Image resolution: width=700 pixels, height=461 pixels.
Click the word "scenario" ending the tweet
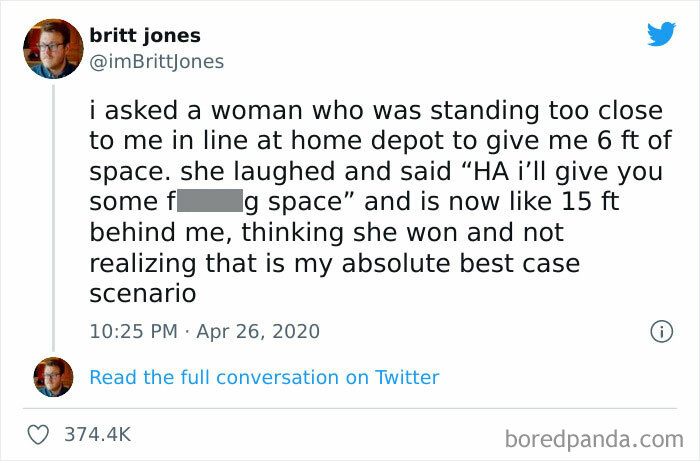pos(141,294)
